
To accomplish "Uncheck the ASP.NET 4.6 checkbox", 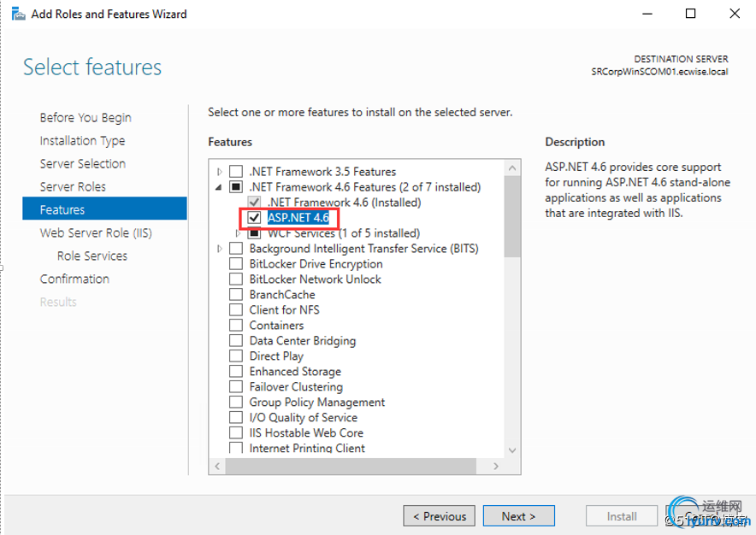I will click(x=253, y=218).
